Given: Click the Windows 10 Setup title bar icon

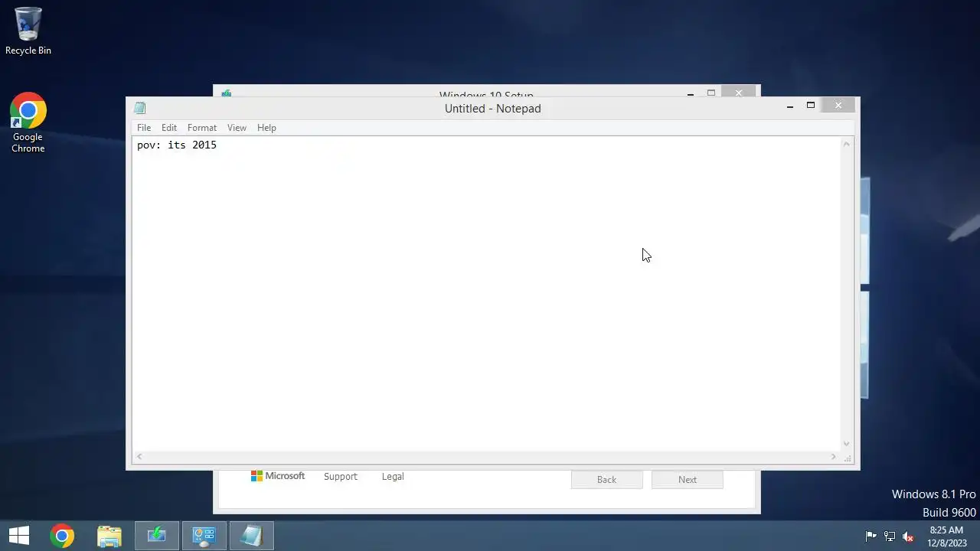Looking at the screenshot, I should pyautogui.click(x=227, y=93).
